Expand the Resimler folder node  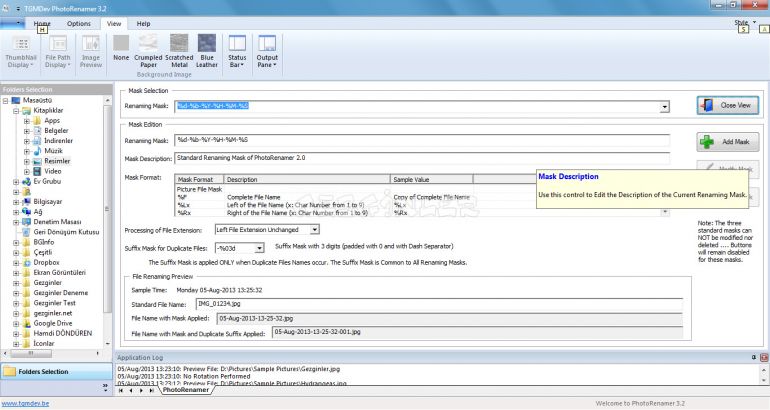click(27, 161)
